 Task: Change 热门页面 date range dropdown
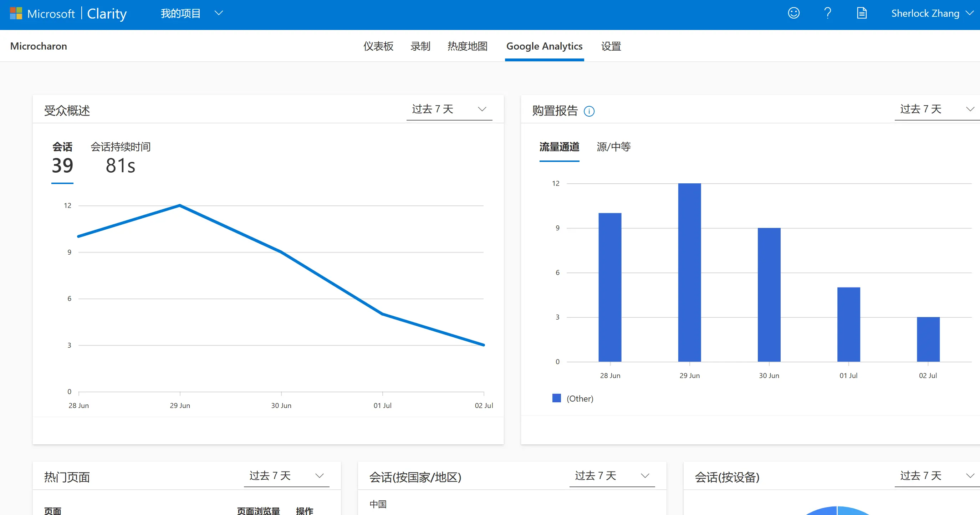[286, 476]
